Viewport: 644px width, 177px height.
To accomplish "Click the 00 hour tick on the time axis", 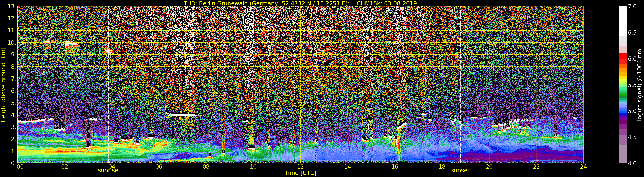I will (x=20, y=167).
